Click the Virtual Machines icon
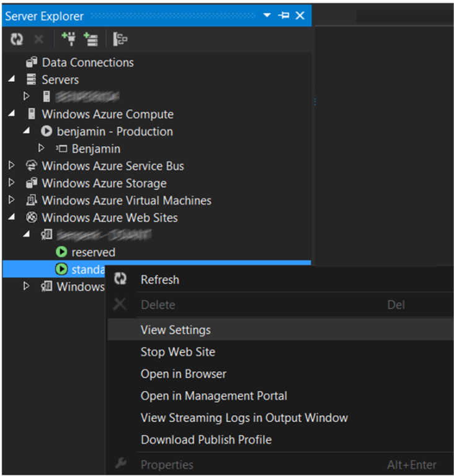Image resolution: width=454 pixels, height=476 pixels. [x=31, y=200]
